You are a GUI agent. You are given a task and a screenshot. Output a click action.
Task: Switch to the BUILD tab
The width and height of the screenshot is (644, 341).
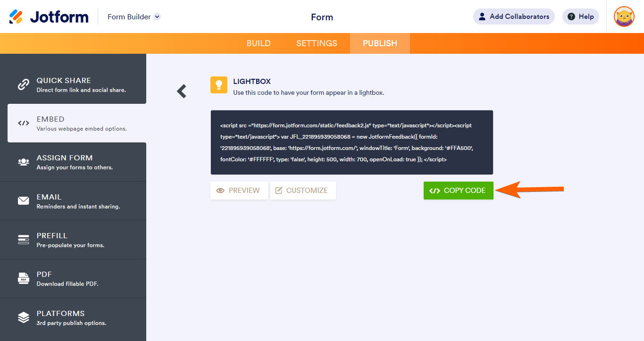pyautogui.click(x=259, y=43)
